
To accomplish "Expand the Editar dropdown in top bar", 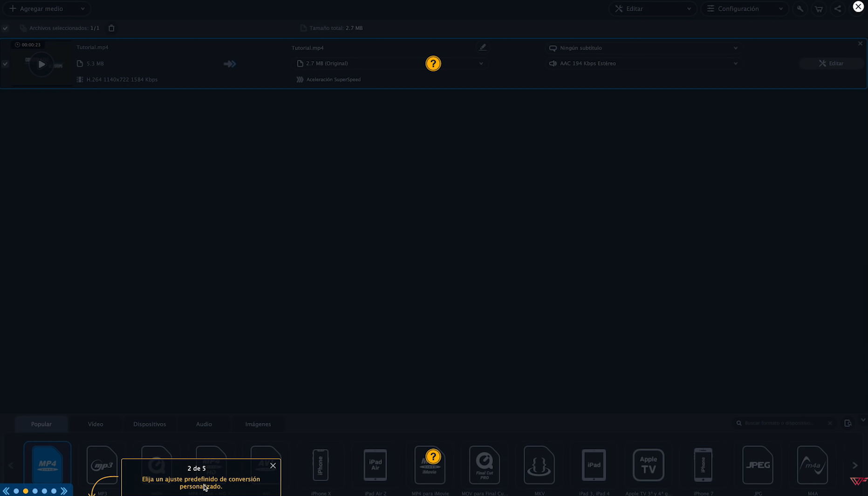I will 652,9.
